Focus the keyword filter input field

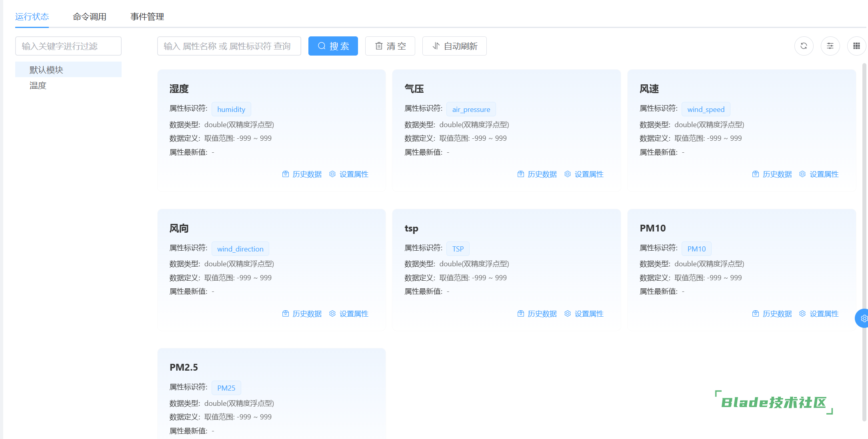click(x=68, y=46)
